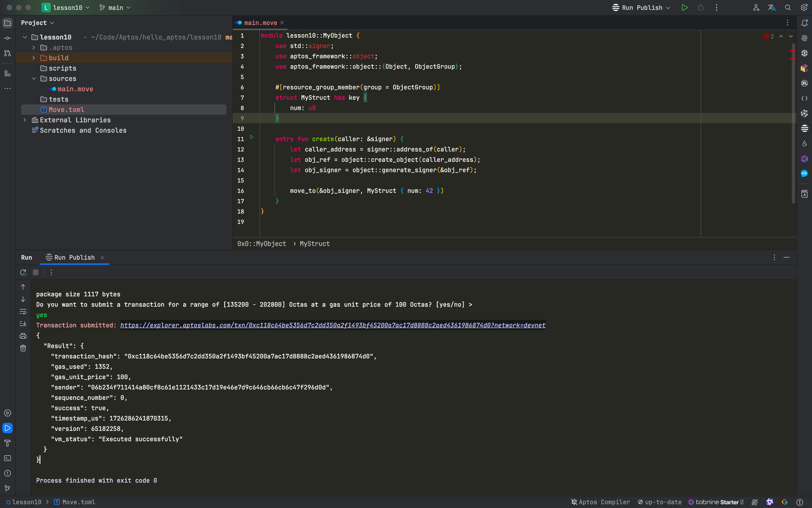Viewport: 812px width, 508px height.
Task: Open the Problems tool window icon
Action: [7, 473]
